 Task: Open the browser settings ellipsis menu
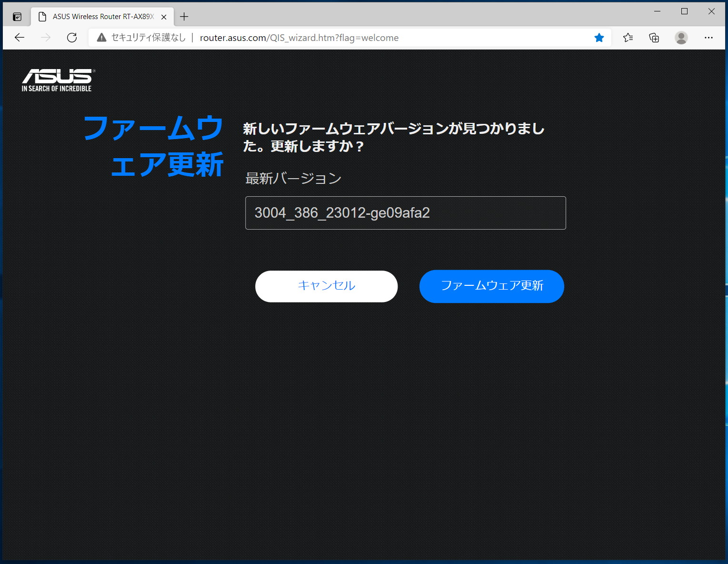708,38
